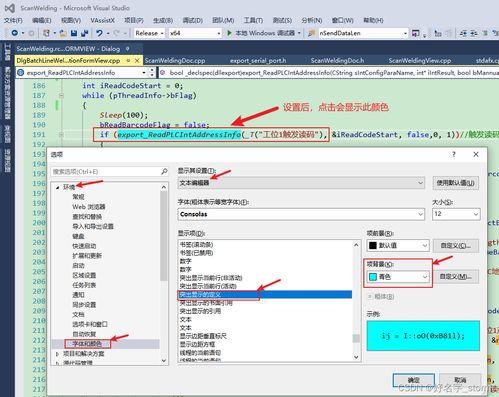Open the Release configuration dropdown

pos(149,33)
